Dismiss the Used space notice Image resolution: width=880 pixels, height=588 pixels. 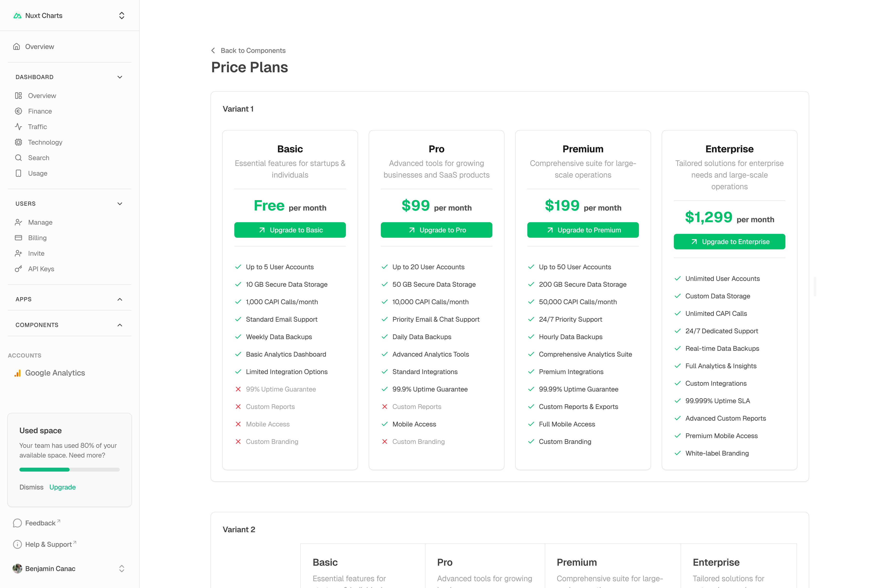coord(32,487)
